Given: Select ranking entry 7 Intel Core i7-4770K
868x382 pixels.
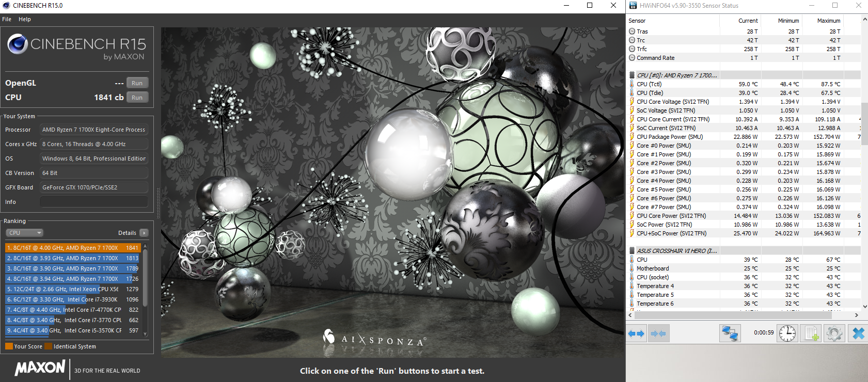Looking at the screenshot, I should point(73,310).
